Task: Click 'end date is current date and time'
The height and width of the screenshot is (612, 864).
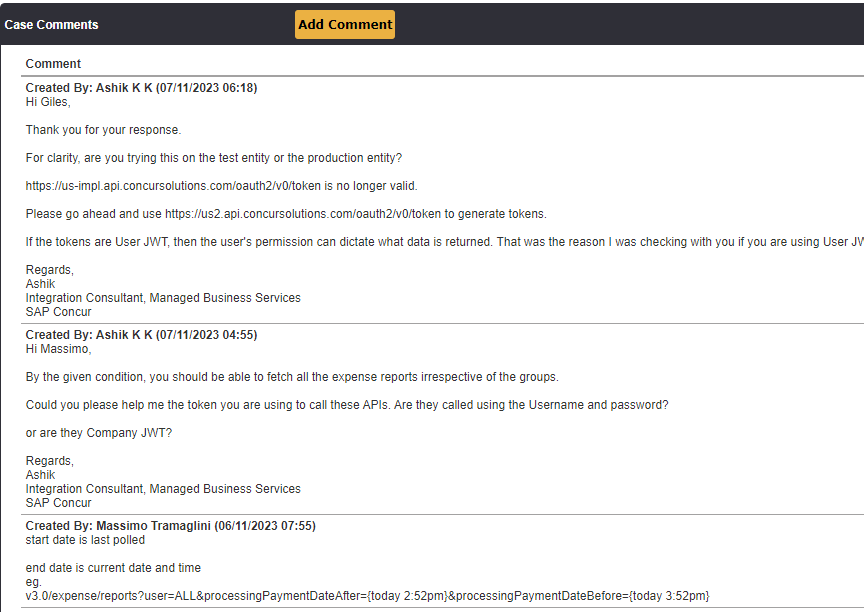Action: (113, 568)
